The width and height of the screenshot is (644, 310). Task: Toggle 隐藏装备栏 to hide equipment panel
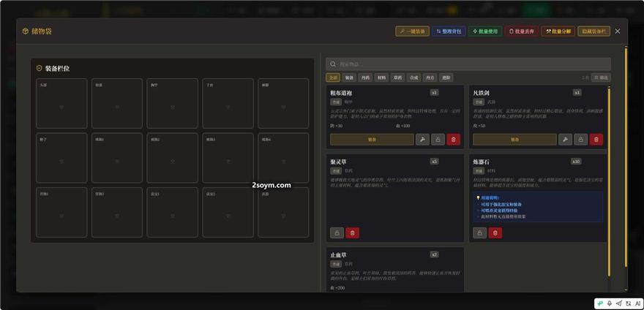pos(594,31)
